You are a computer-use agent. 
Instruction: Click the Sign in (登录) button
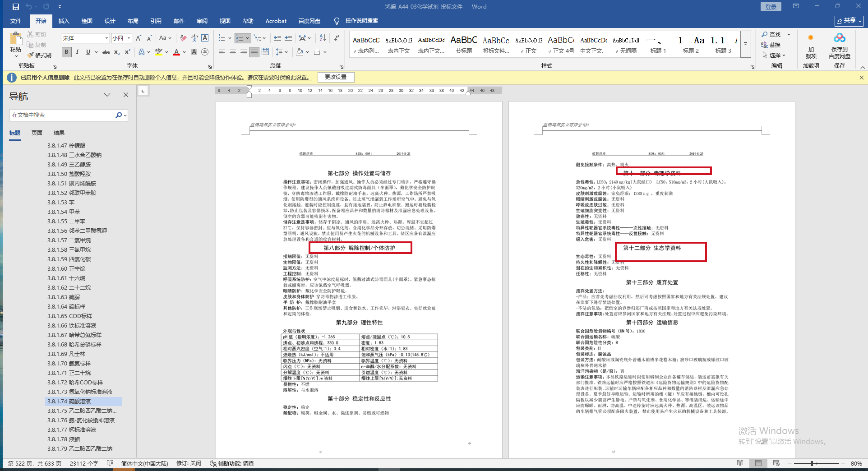click(771, 7)
